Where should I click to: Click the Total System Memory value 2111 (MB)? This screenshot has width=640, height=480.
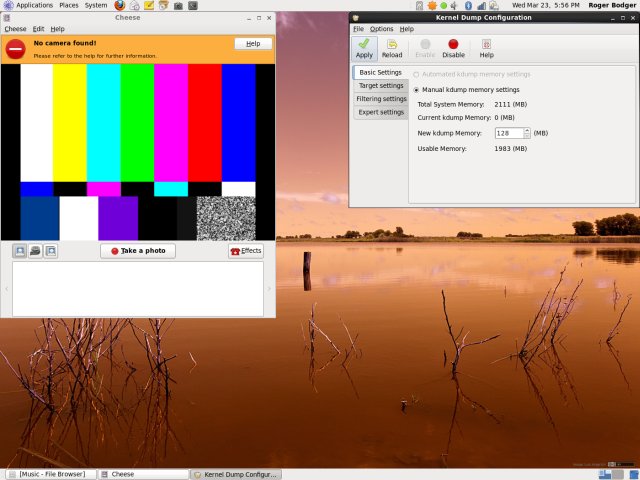click(x=511, y=104)
